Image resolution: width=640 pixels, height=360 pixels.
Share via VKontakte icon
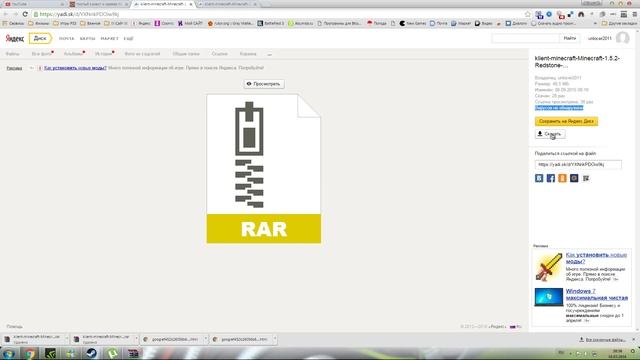pyautogui.click(x=539, y=178)
